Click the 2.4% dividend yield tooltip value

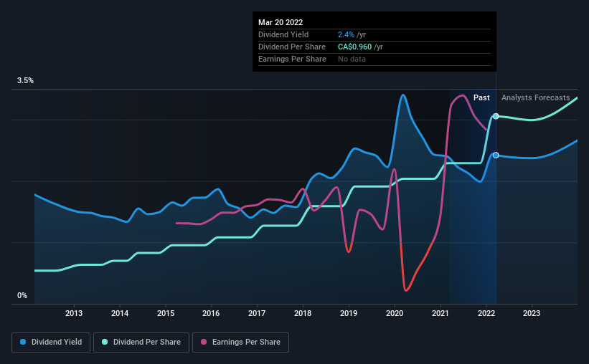tap(346, 34)
